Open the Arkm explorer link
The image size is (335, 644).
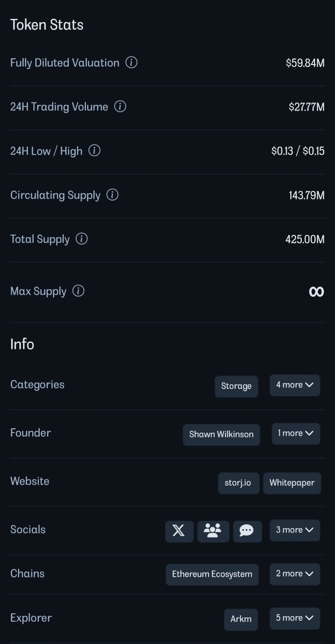tap(241, 619)
